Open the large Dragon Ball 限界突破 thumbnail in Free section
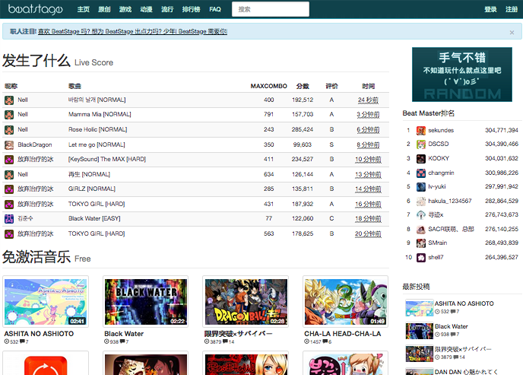 [x=246, y=302]
